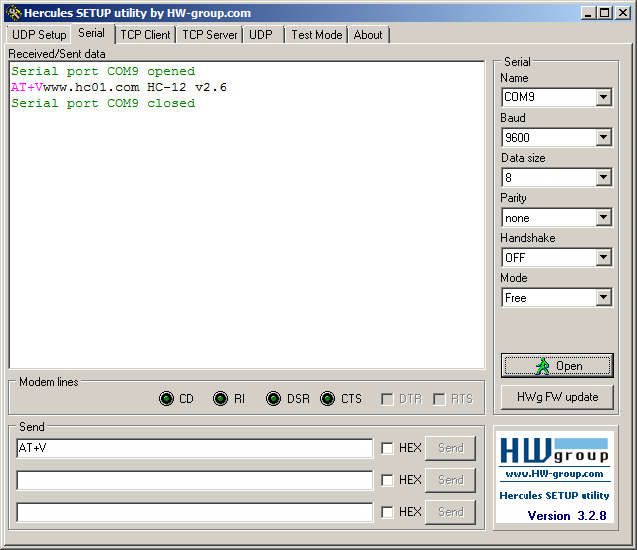The width and height of the screenshot is (637, 550).
Task: Click the RI modem line indicator
Action: point(220,399)
